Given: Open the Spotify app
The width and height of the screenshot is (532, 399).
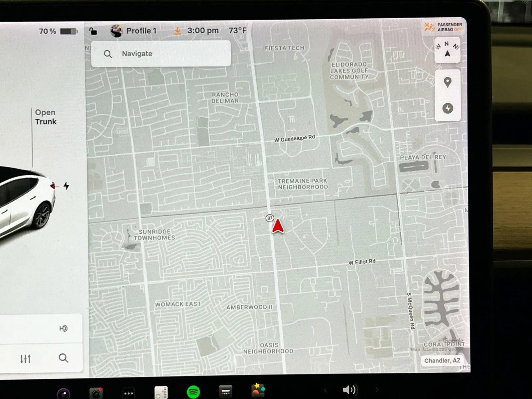Looking at the screenshot, I should click(x=193, y=392).
